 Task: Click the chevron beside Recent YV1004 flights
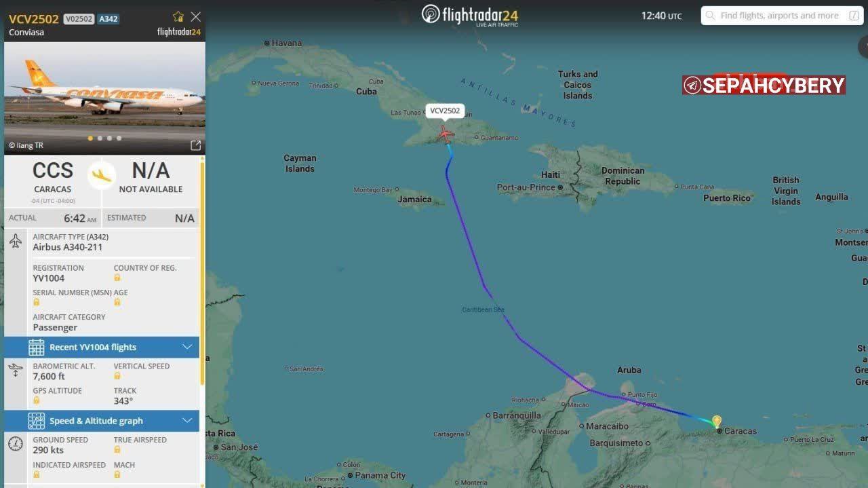(188, 348)
